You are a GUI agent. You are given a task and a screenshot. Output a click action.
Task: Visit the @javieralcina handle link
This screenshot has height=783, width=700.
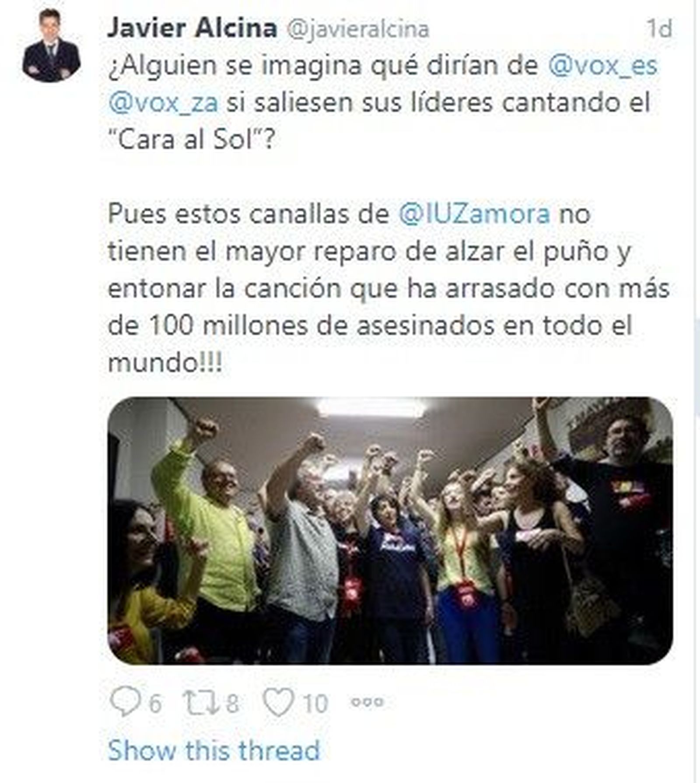[x=358, y=30]
